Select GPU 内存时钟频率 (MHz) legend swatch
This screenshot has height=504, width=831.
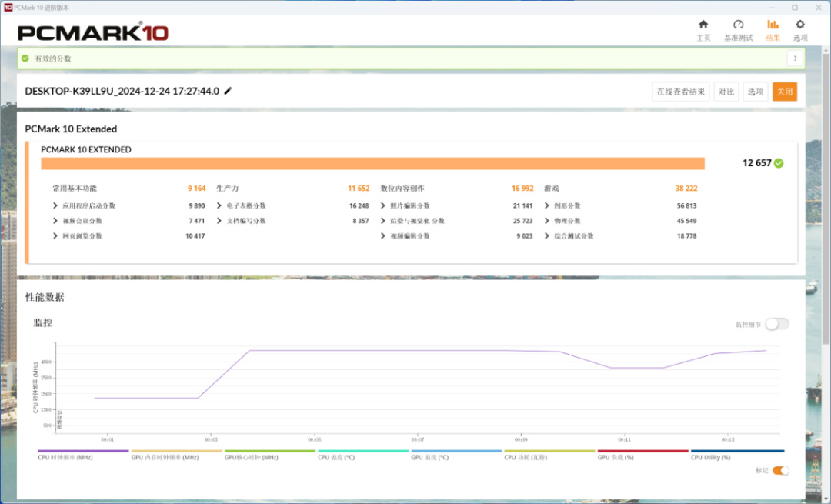coord(176,451)
